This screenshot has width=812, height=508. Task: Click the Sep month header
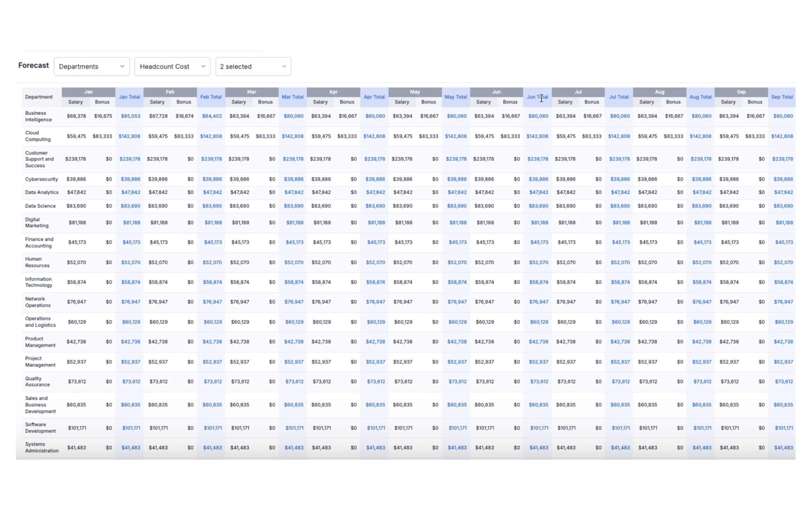pos(741,92)
